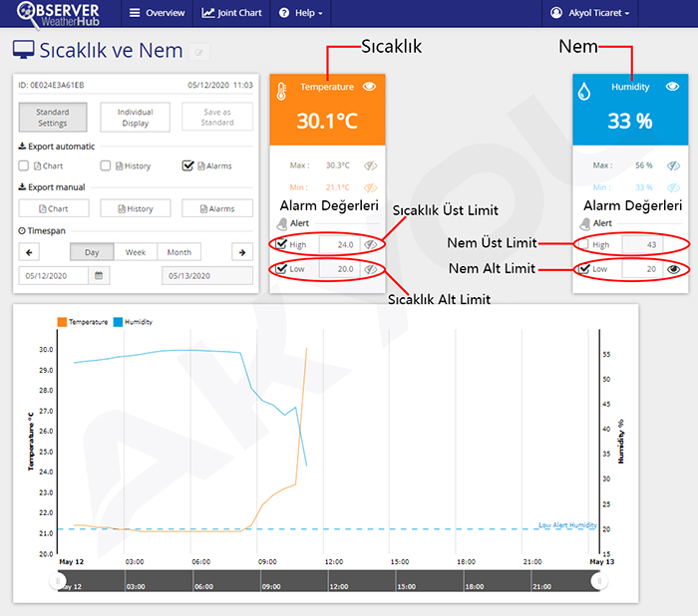Open the Overview menu item
The image size is (698, 616).
click(158, 13)
